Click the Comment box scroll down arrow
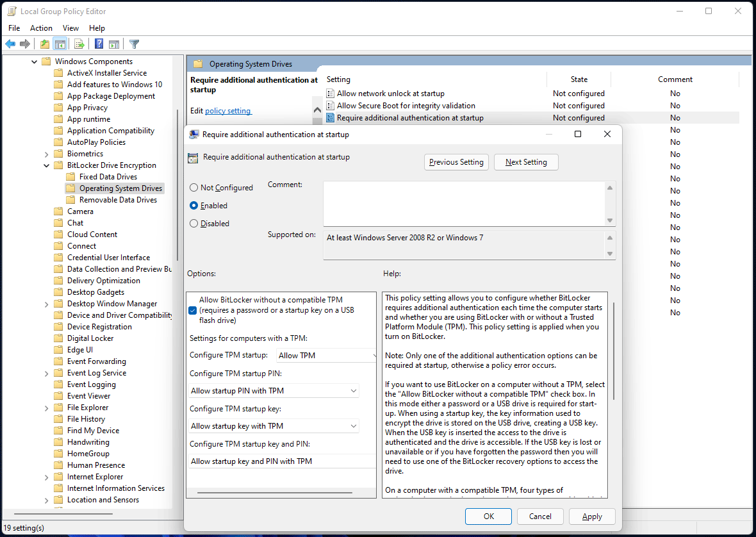756x537 pixels. [610, 220]
